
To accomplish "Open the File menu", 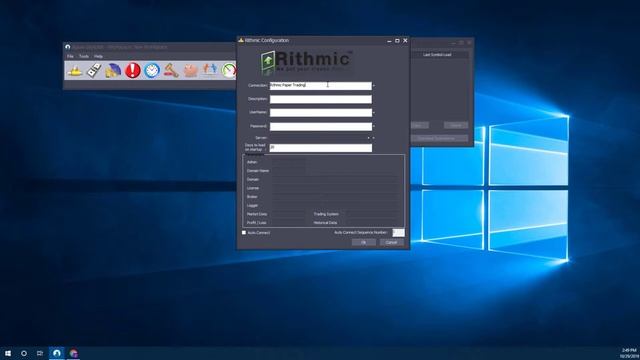I will click(x=70, y=56).
